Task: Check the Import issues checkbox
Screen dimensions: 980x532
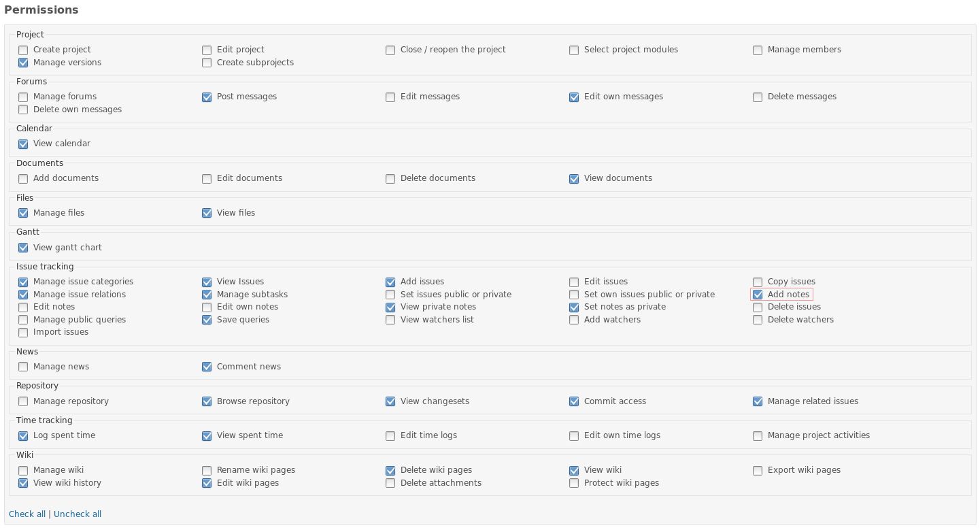Action: 23,333
